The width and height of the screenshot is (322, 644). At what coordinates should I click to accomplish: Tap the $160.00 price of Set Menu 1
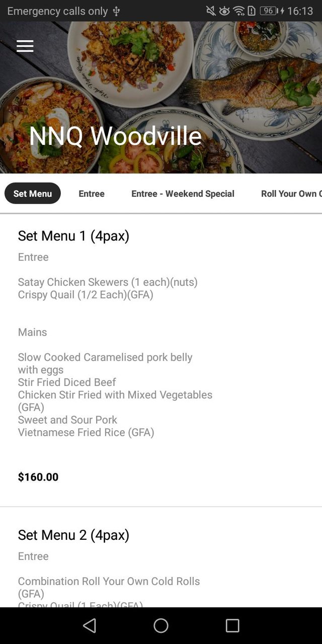38,477
